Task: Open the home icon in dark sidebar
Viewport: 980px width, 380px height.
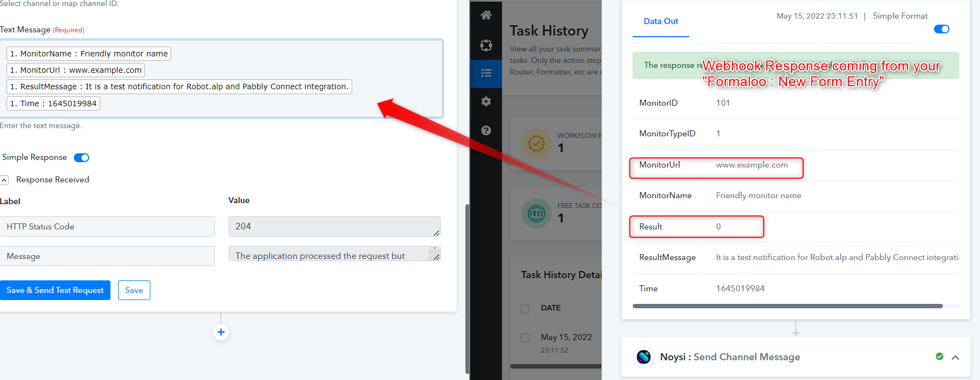Action: click(486, 15)
